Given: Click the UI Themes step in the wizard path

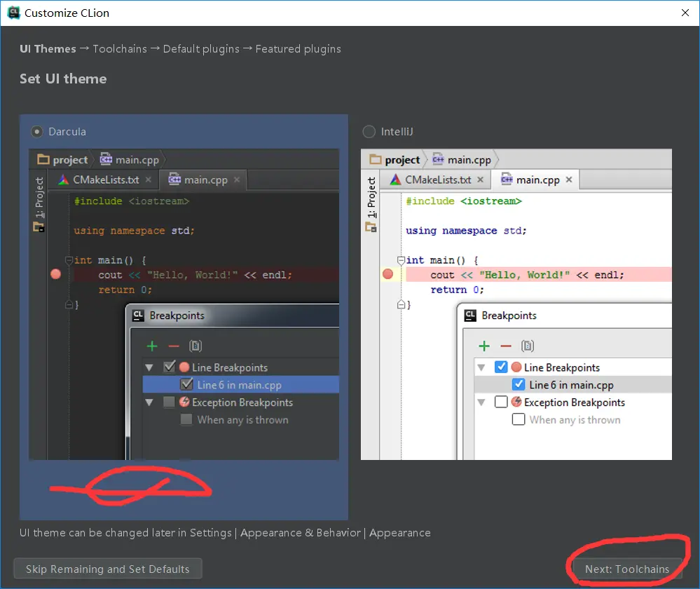Looking at the screenshot, I should point(48,48).
